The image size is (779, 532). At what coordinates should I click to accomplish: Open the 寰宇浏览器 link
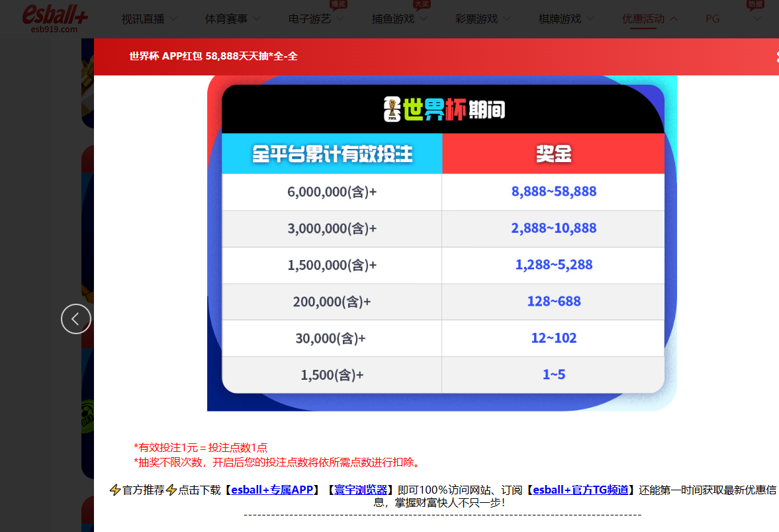click(x=361, y=490)
